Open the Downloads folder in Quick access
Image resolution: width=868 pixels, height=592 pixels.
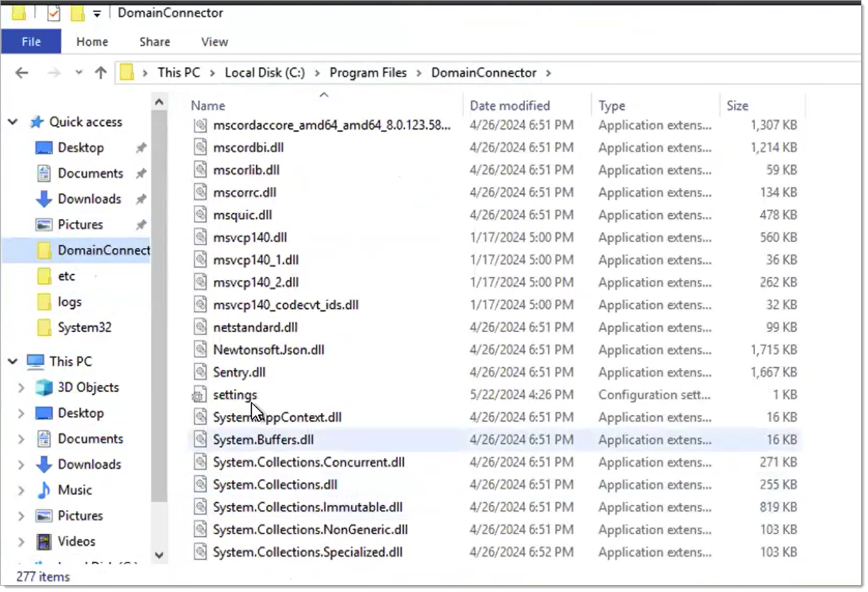coord(89,198)
